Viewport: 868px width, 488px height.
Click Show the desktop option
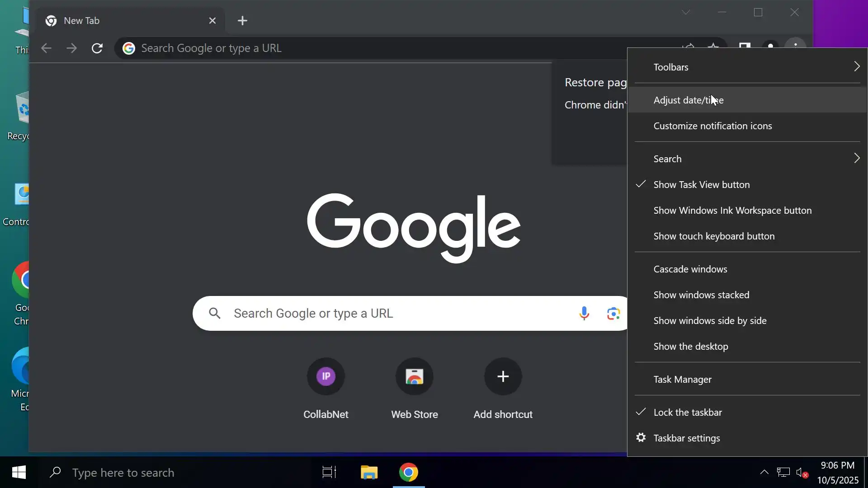[690, 347]
